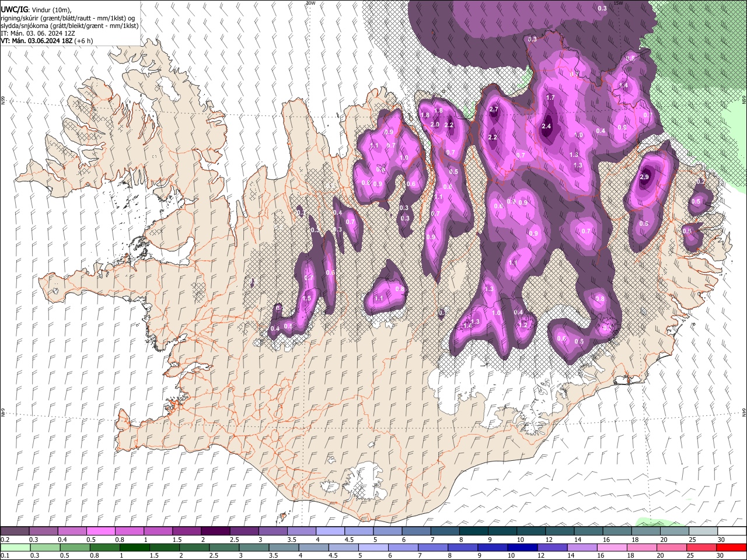Click the UWC/IG title text
Viewport: 747px width, 560px height.
pyautogui.click(x=14, y=10)
